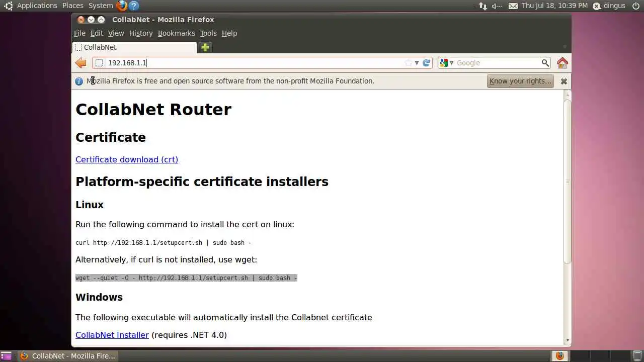This screenshot has height=362, width=644.
Task: Open the network connections indicator
Action: (x=483, y=6)
